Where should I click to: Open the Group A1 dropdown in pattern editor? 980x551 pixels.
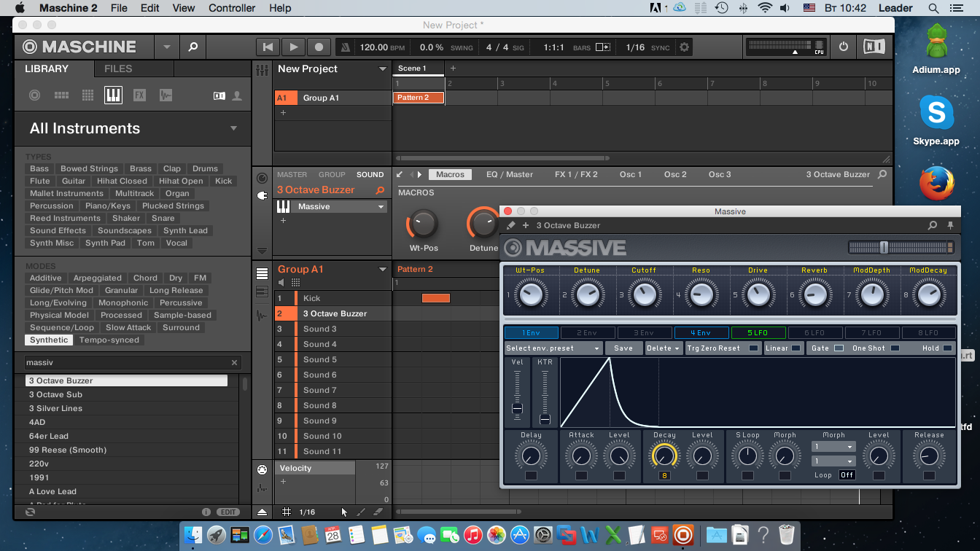(x=382, y=270)
